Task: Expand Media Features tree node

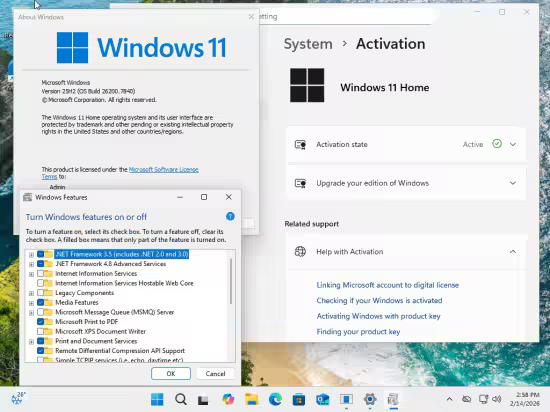Action: 31,303
